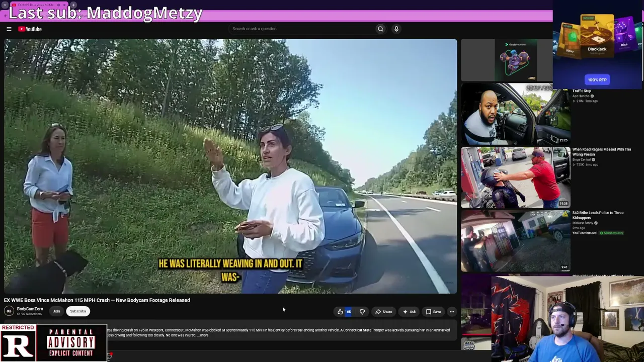Open the Traffic Stop video thumbnail

point(515,115)
